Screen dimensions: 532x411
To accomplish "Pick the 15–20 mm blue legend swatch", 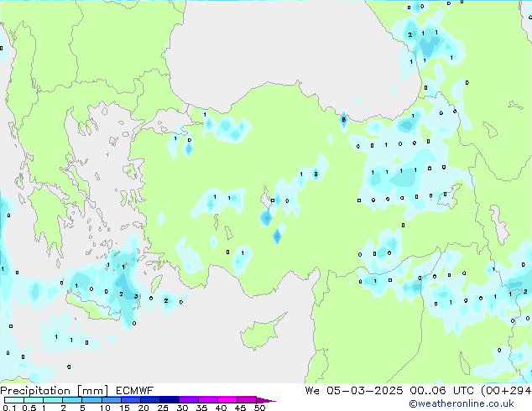I will pos(130,400).
